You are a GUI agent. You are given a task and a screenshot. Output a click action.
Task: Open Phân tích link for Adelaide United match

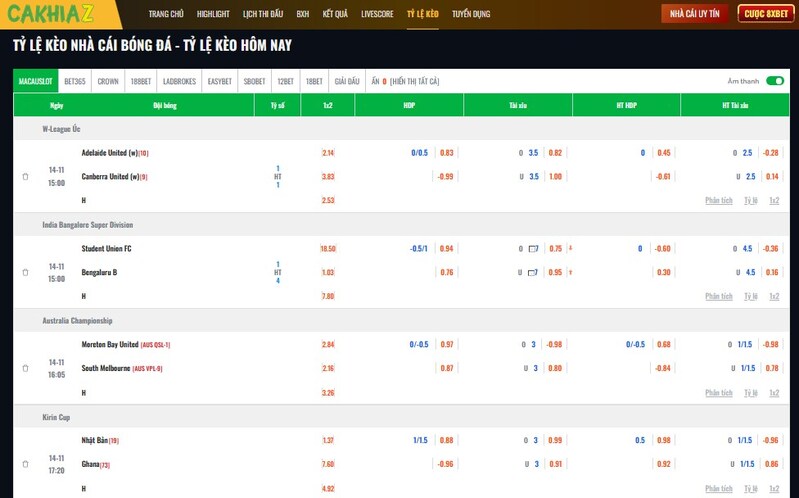point(718,200)
